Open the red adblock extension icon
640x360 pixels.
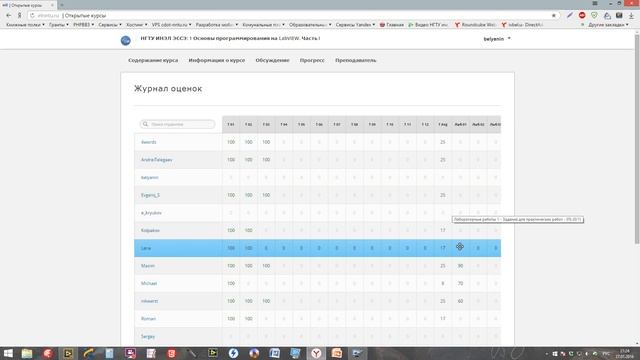click(x=582, y=15)
